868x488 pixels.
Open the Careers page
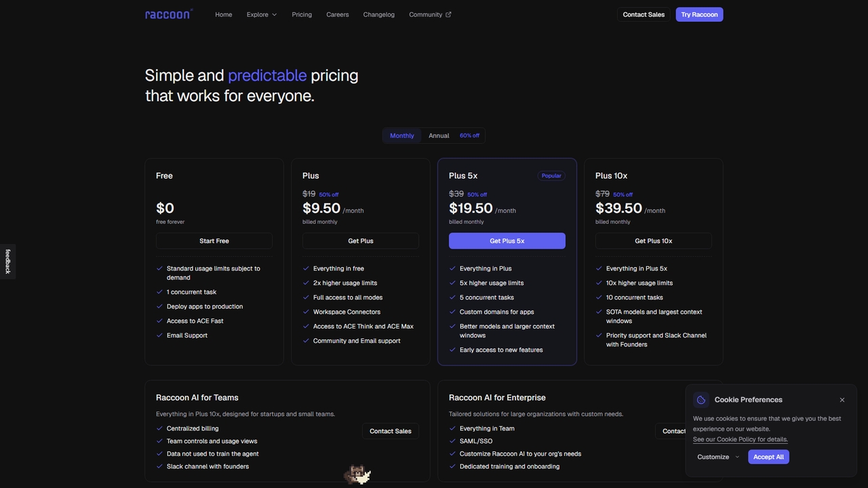click(x=338, y=14)
